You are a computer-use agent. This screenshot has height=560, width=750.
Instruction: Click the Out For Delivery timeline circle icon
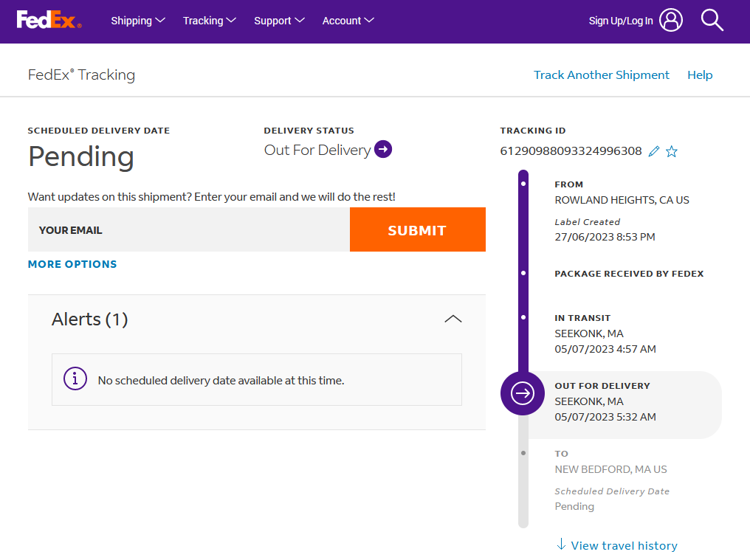click(523, 394)
